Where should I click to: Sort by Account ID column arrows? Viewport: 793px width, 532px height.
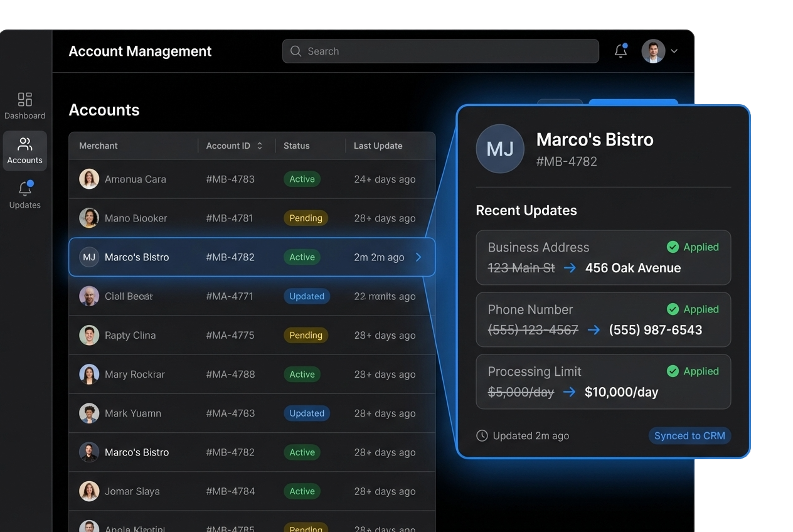point(260,146)
